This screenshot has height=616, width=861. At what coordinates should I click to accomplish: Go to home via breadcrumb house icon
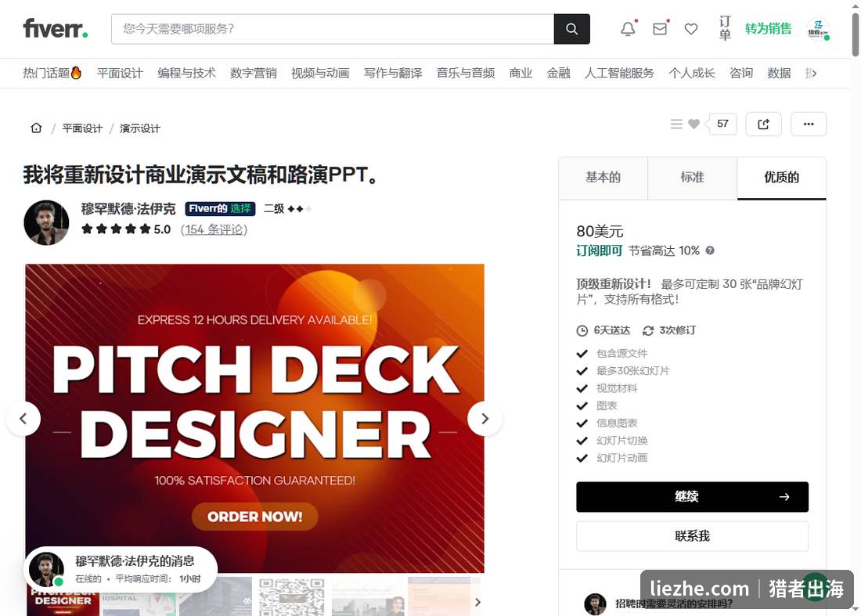[x=36, y=128]
